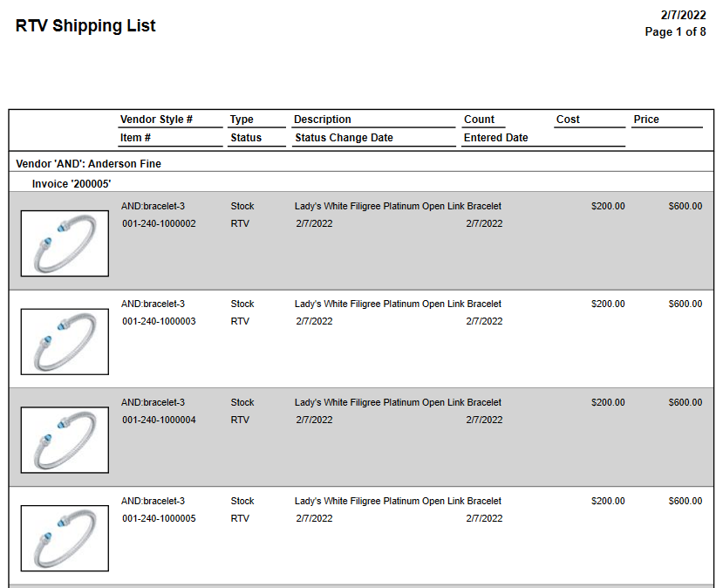Image resolution: width=723 pixels, height=588 pixels.
Task: Select the Description column header
Action: click(322, 120)
